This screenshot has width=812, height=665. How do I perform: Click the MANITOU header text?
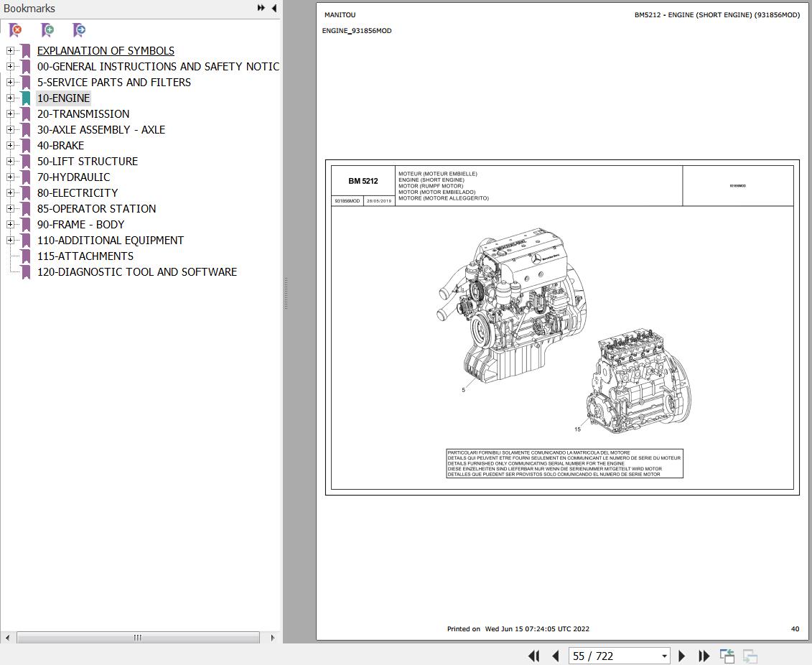pos(340,15)
